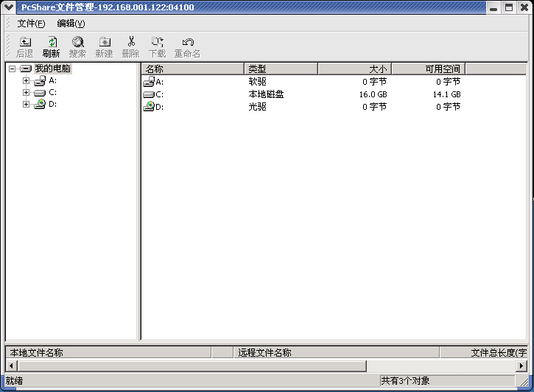Open the 文件(F) menu
This screenshot has height=392, width=534.
[x=31, y=23]
